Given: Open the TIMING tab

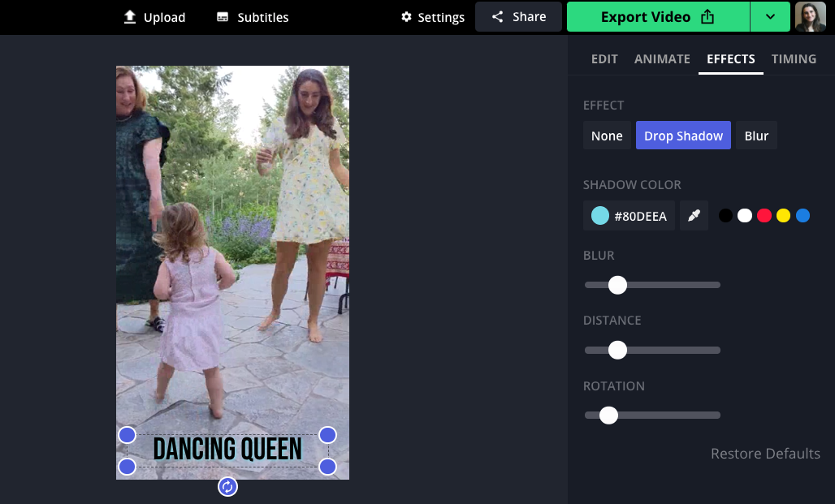Looking at the screenshot, I should pyautogui.click(x=794, y=59).
